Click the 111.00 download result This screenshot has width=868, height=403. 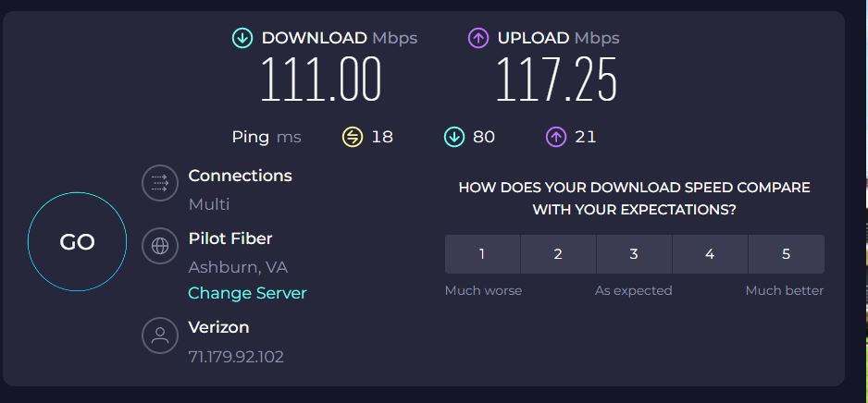tap(321, 79)
